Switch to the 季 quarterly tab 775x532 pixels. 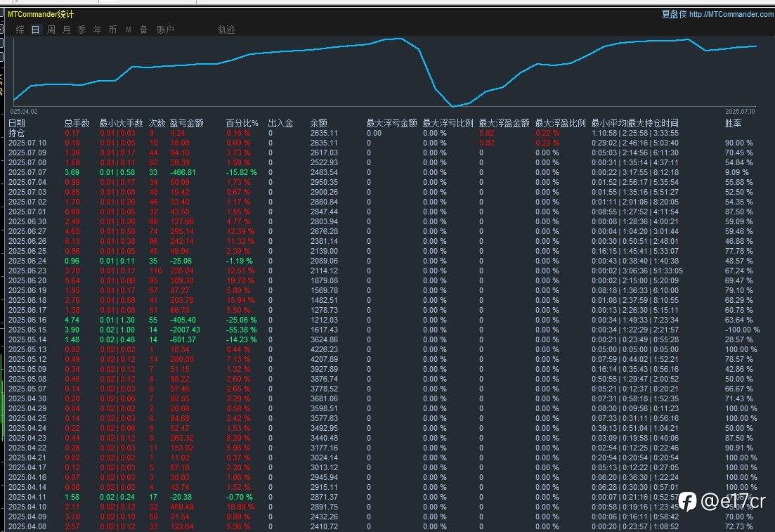pyautogui.click(x=82, y=30)
